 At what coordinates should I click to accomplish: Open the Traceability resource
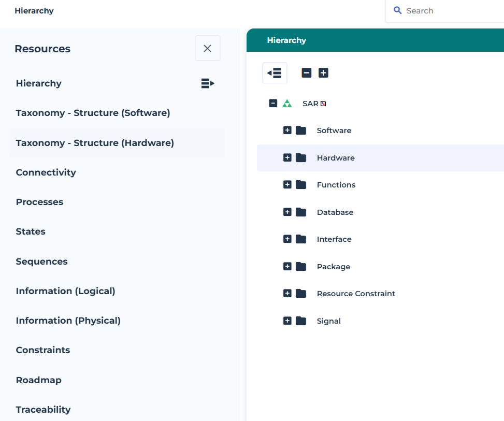tap(43, 410)
